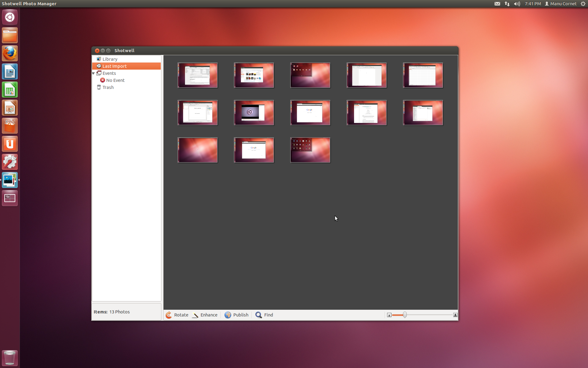Image resolution: width=588 pixels, height=368 pixels.
Task: Click the Enhance wand icon
Action: pyautogui.click(x=195, y=315)
